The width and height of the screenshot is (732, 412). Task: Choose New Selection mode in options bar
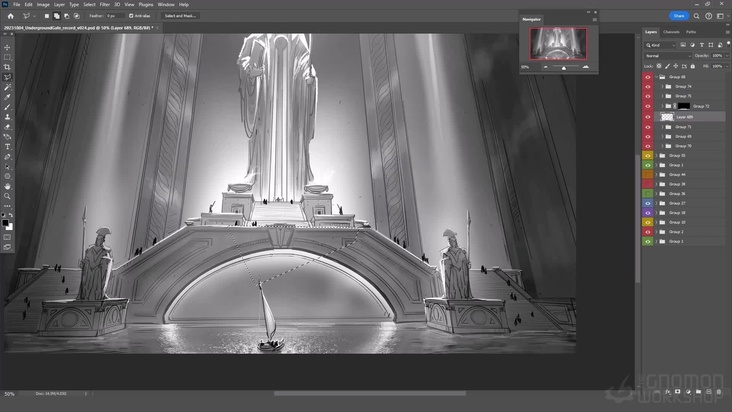coord(46,16)
